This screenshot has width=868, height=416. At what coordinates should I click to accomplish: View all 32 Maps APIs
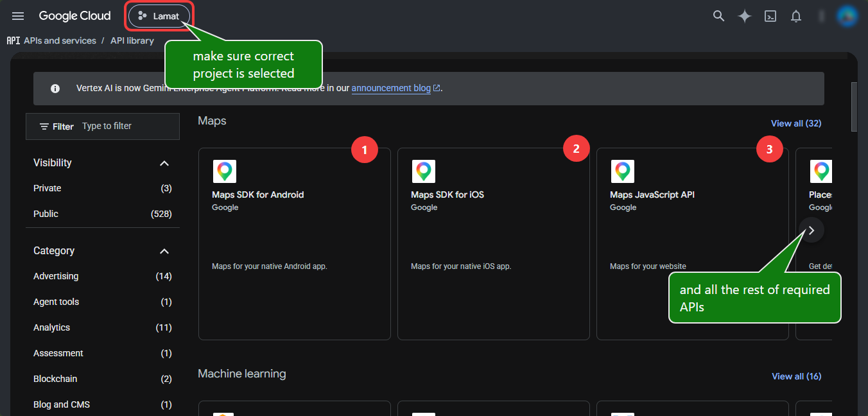tap(796, 123)
